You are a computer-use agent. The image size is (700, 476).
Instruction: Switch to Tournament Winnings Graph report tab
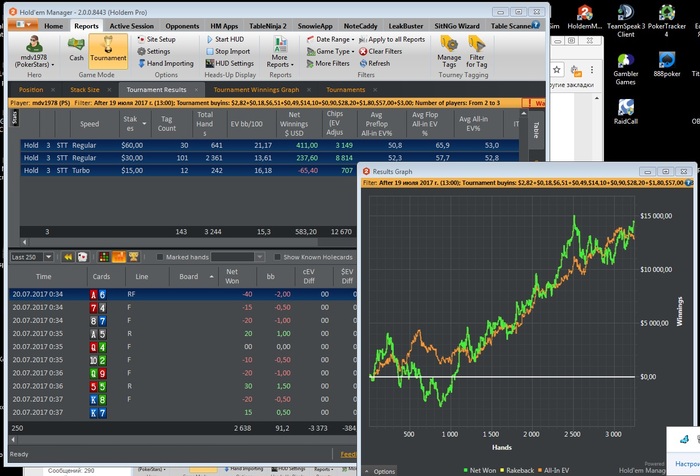coord(256,90)
